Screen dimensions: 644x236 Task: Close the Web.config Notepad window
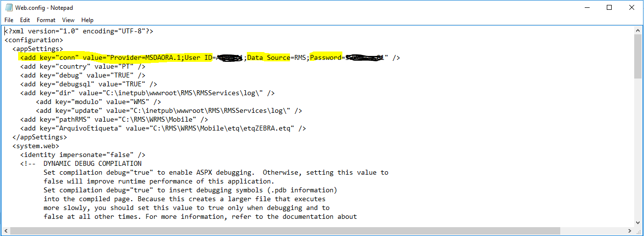click(632, 7)
